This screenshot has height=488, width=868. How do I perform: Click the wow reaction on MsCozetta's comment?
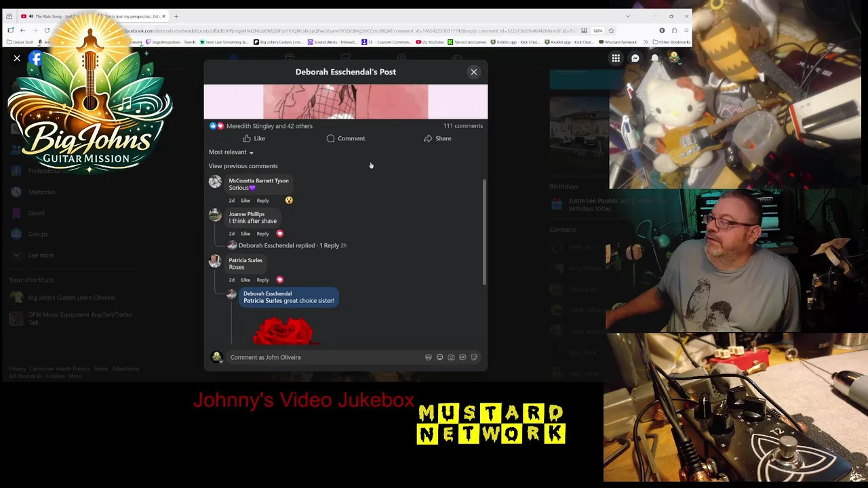click(x=289, y=200)
